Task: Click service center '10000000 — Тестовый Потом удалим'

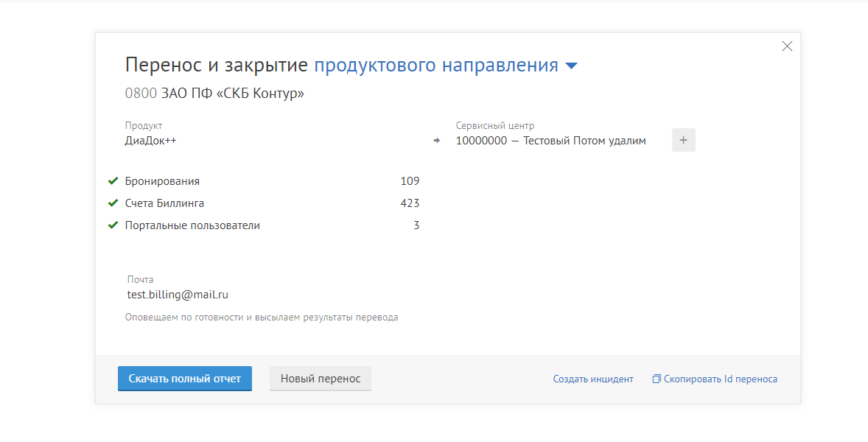Action: pyautogui.click(x=551, y=141)
